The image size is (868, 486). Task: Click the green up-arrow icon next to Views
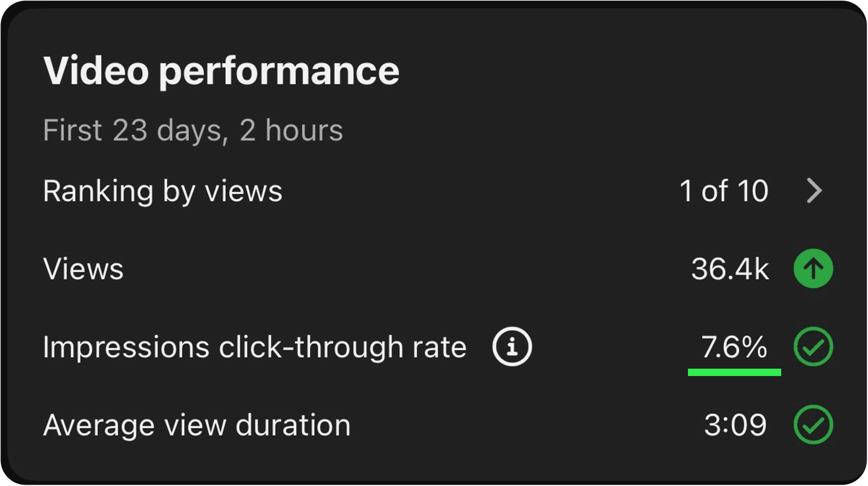(814, 268)
